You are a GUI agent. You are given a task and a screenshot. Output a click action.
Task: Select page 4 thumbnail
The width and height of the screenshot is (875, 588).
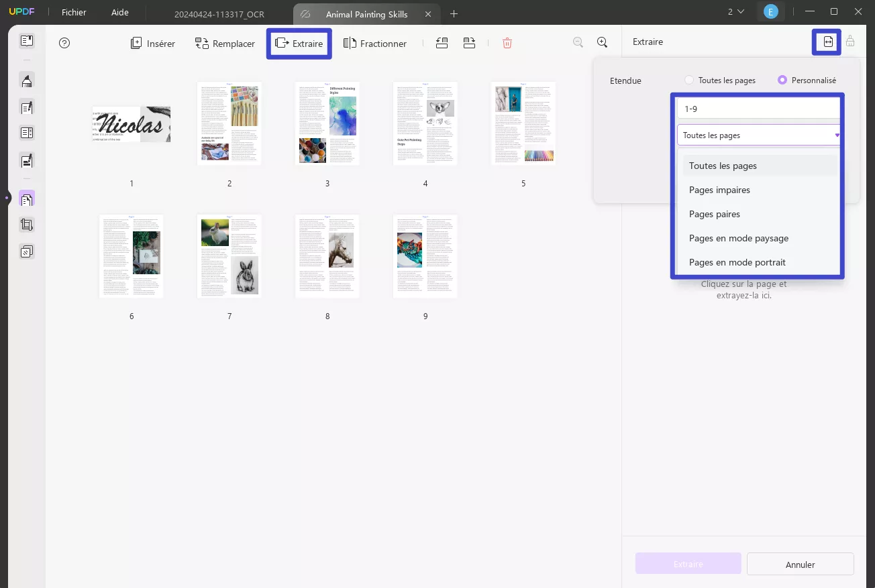click(x=425, y=123)
